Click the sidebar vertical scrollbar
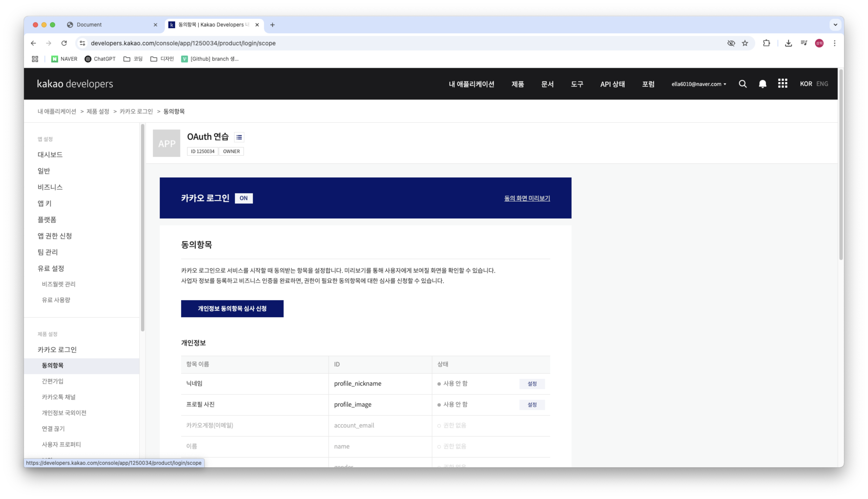 142,227
